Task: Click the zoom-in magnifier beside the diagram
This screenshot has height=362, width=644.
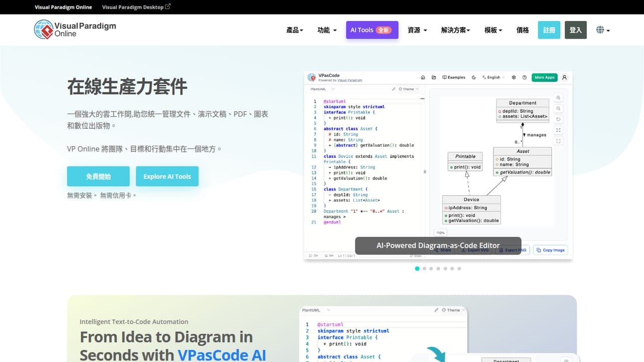Action: click(x=558, y=98)
